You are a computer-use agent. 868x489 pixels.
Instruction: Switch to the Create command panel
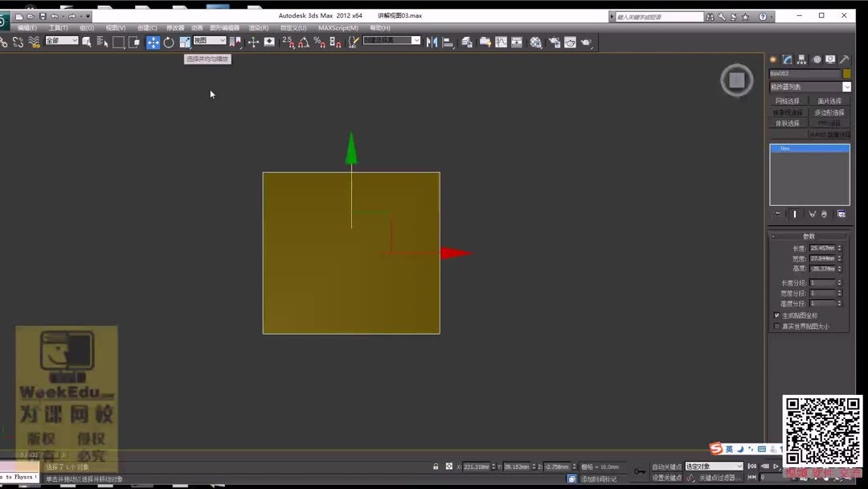click(x=772, y=58)
